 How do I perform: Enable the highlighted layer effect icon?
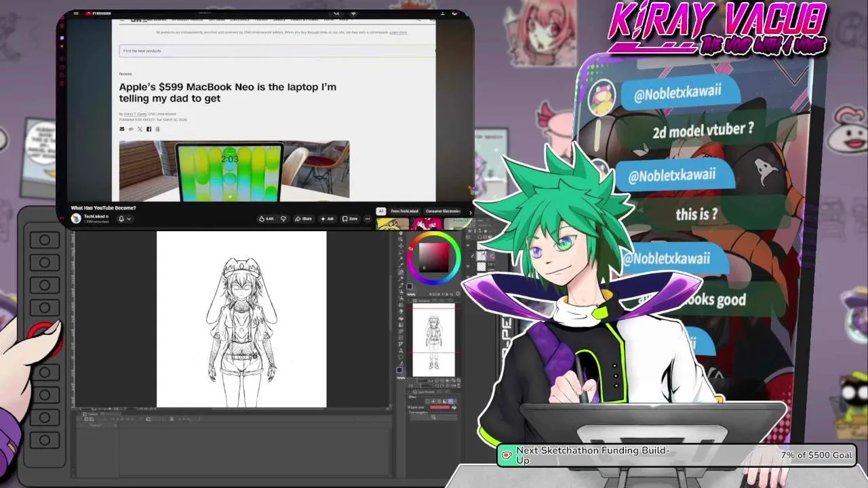(x=450, y=401)
